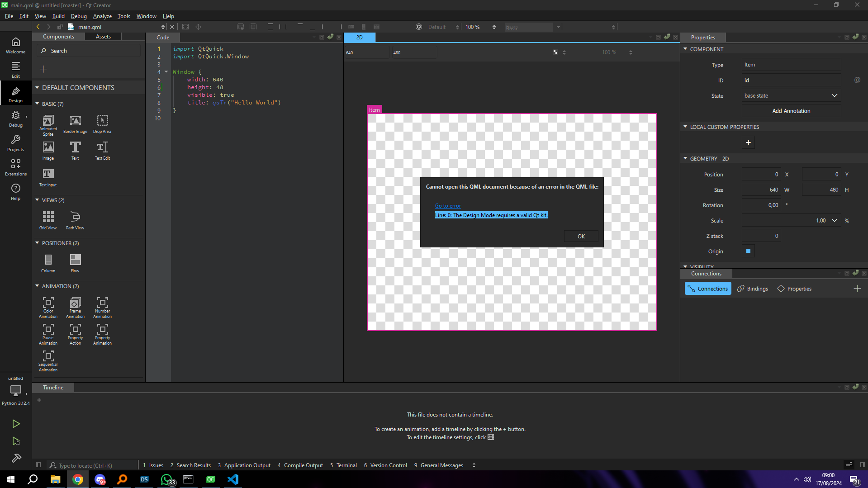The height and width of the screenshot is (488, 868).
Task: Open Projects mode in the sidebar
Action: pos(15,143)
